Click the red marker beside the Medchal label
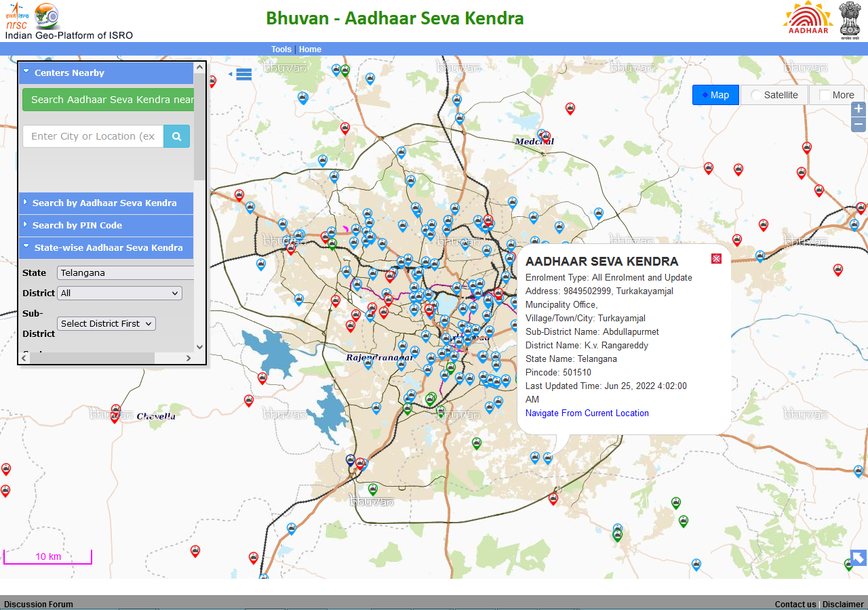The height and width of the screenshot is (610, 868). click(546, 137)
